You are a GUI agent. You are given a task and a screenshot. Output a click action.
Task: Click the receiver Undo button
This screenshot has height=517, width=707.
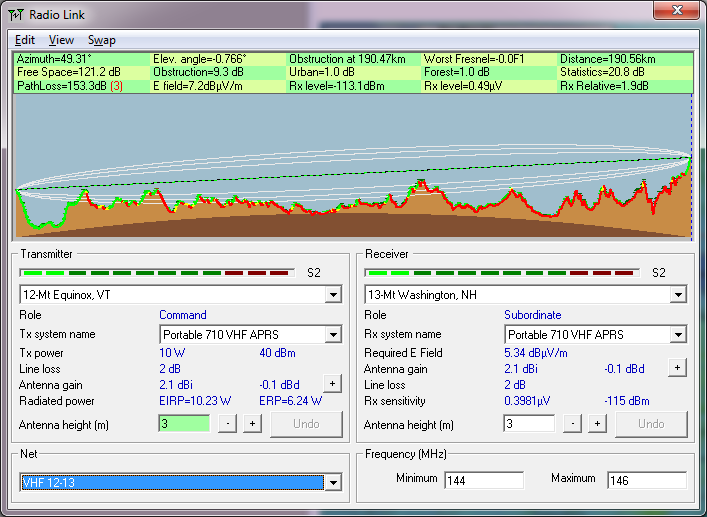651,424
